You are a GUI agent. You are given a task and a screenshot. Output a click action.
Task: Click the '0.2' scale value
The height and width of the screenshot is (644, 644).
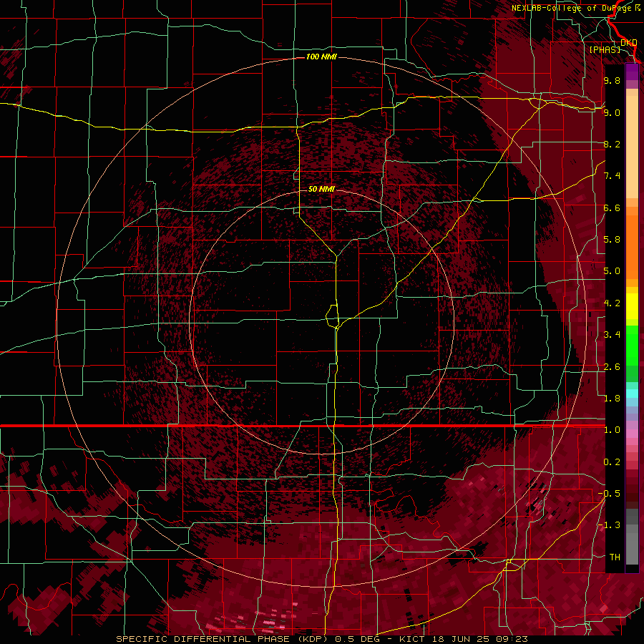tap(612, 462)
